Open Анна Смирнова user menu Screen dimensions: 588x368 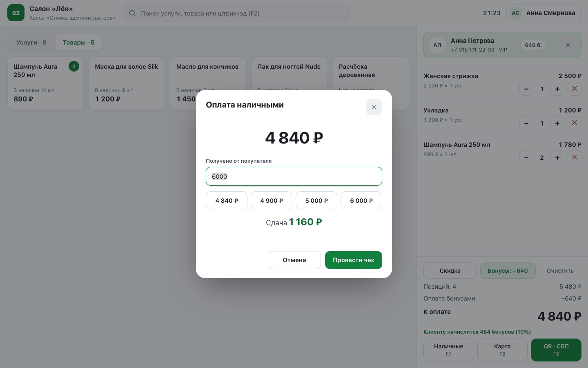(x=543, y=13)
